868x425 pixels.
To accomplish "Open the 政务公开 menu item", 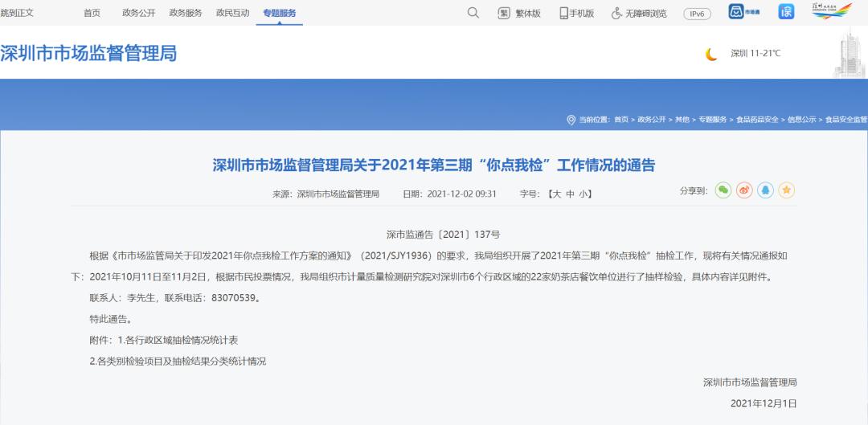I will 139,13.
